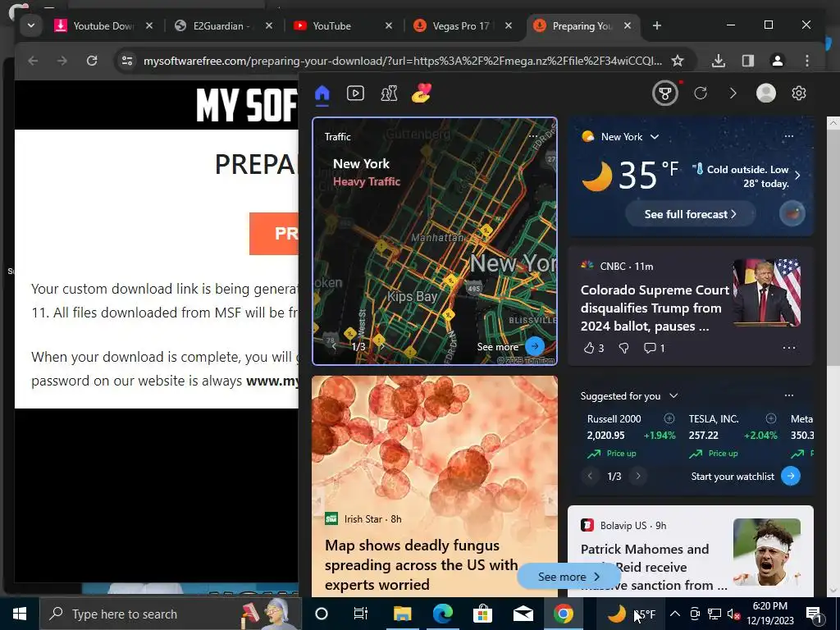840x630 pixels.
Task: Go to next stocks page
Action: [x=638, y=476]
